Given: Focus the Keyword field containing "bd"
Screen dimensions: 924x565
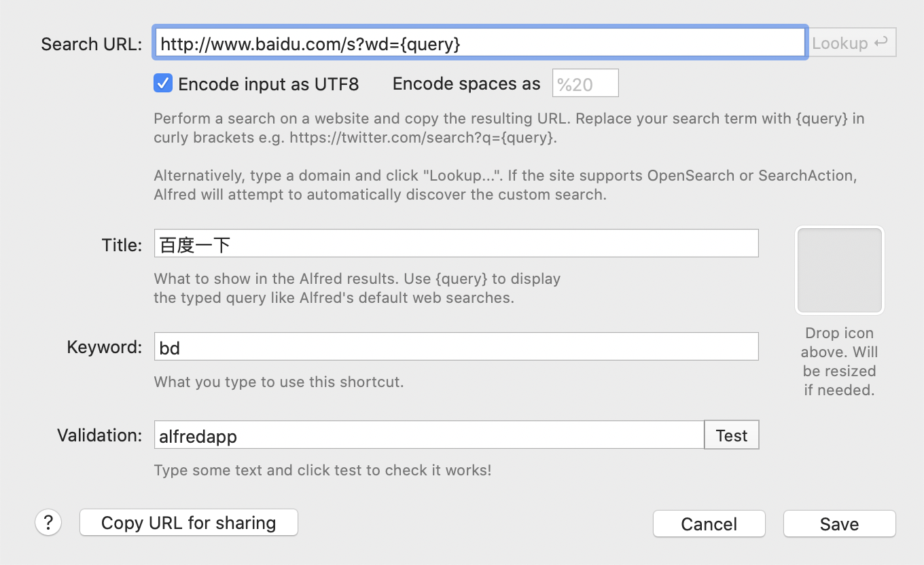Looking at the screenshot, I should [x=455, y=346].
